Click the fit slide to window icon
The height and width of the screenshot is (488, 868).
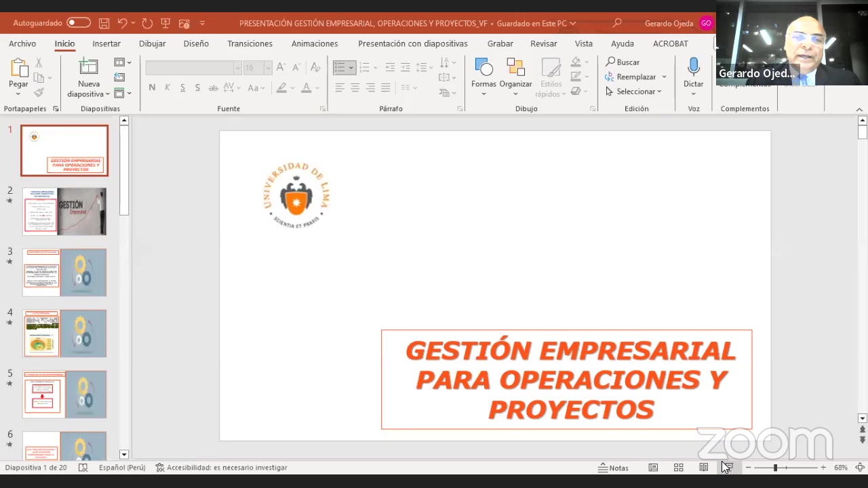point(860,468)
